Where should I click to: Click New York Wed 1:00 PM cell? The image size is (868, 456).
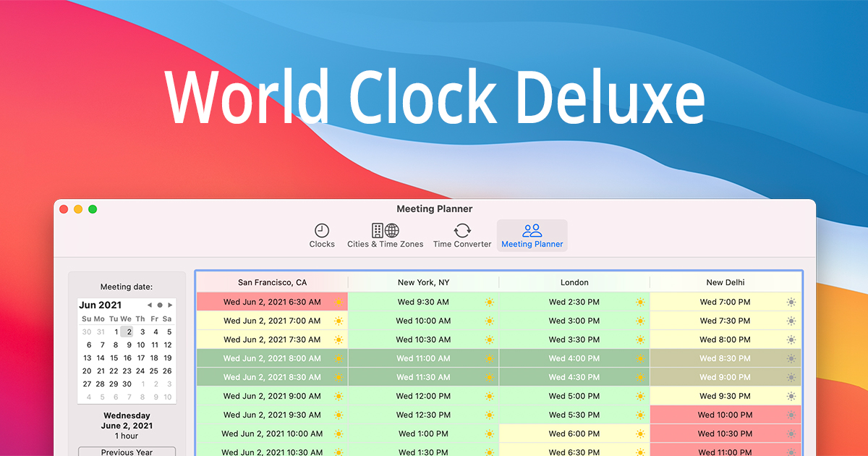(x=423, y=434)
